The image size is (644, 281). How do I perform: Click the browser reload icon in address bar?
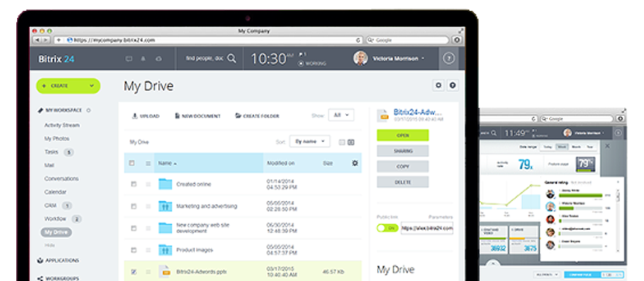pos(358,40)
